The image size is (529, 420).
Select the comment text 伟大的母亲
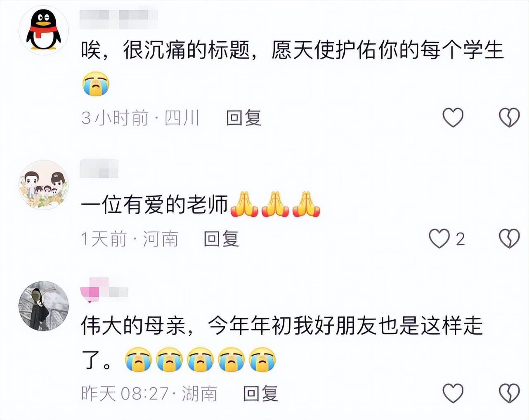(x=133, y=326)
